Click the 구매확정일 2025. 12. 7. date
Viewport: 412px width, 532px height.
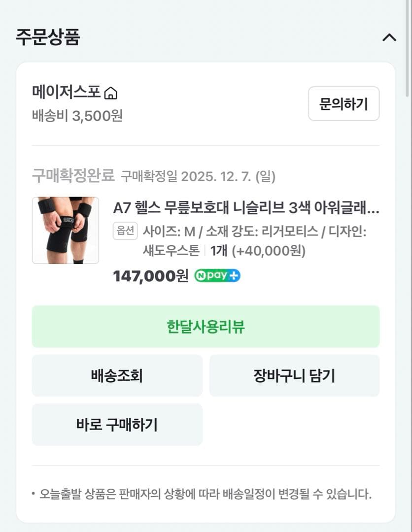pos(198,176)
